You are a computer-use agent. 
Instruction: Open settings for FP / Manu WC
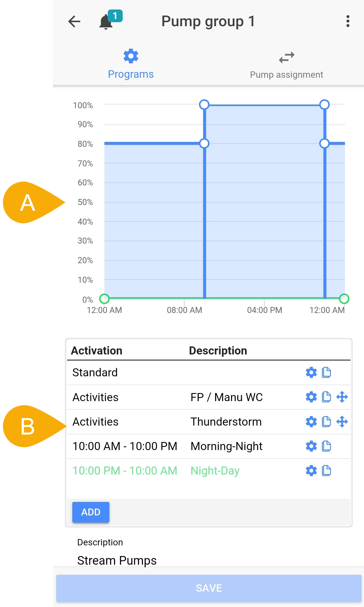click(311, 397)
